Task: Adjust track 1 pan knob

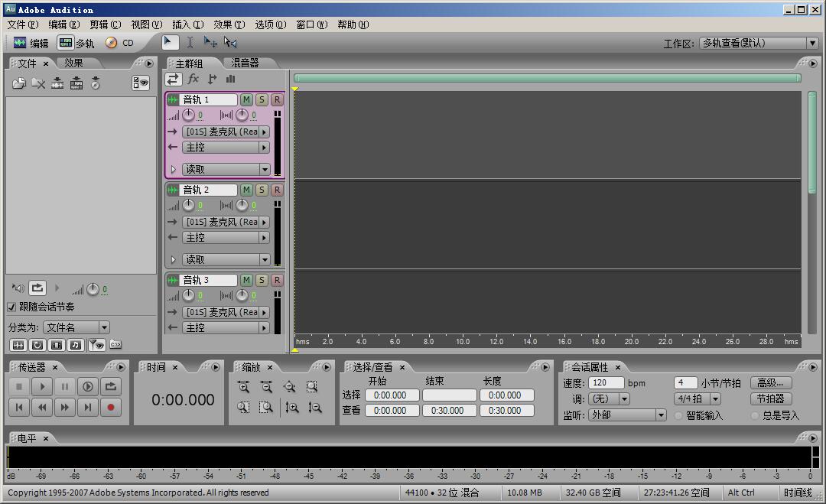Action: [242, 115]
